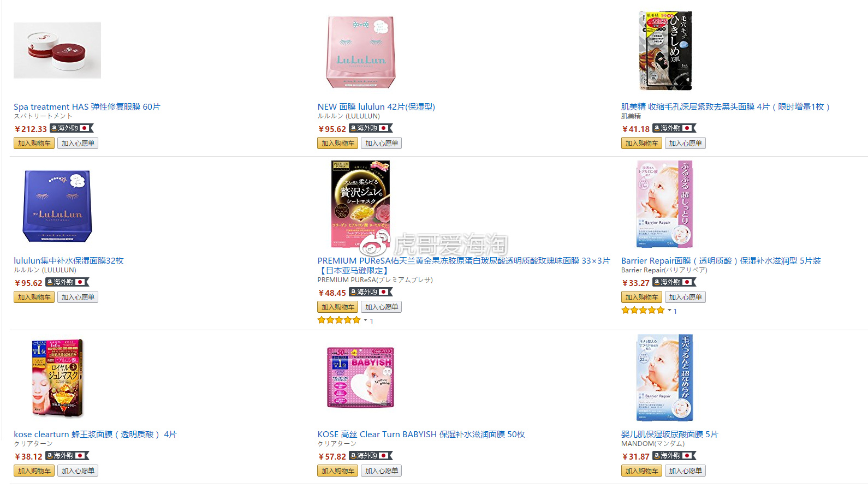This screenshot has height=488, width=868.
Task: Click the star rating under Barrier Repair面膜
Action: click(643, 311)
